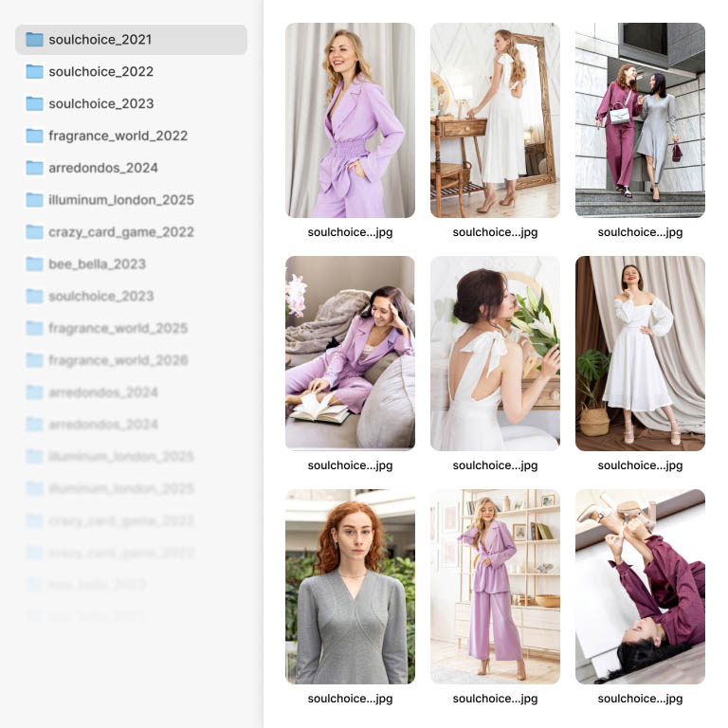Select thumbnail of red-haired woman in gray dress
The height and width of the screenshot is (728, 728).
tap(350, 587)
